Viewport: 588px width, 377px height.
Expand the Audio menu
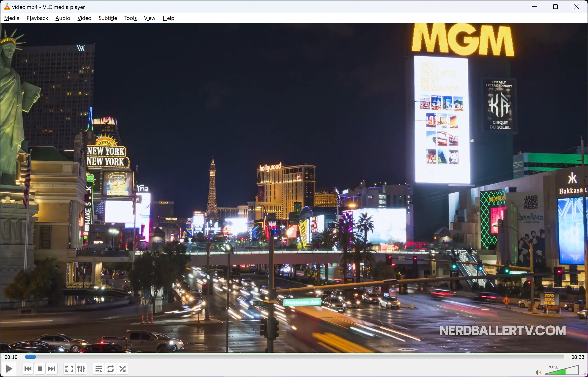63,18
